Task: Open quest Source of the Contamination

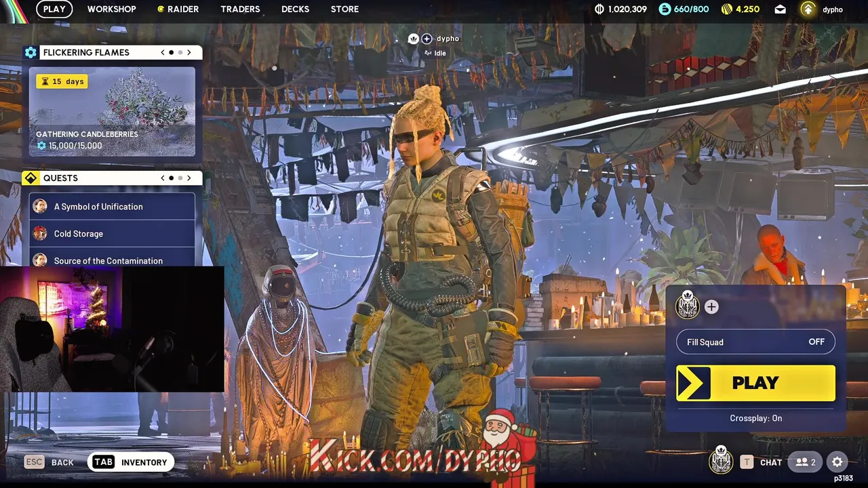Action: coord(112,259)
